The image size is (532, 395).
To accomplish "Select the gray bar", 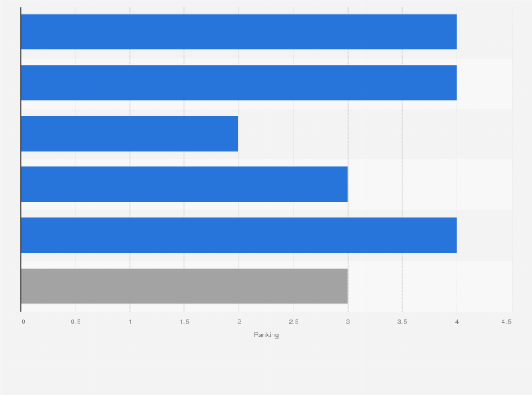I will coord(184,286).
